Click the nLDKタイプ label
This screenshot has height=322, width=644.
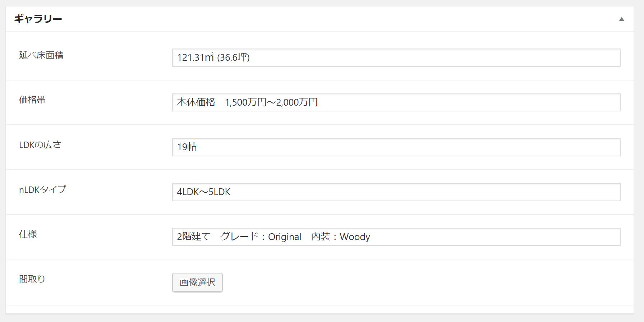pos(43,189)
